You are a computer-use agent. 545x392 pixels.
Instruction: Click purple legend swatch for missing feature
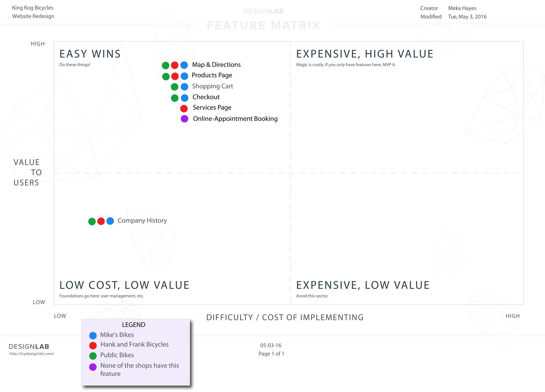(93, 367)
